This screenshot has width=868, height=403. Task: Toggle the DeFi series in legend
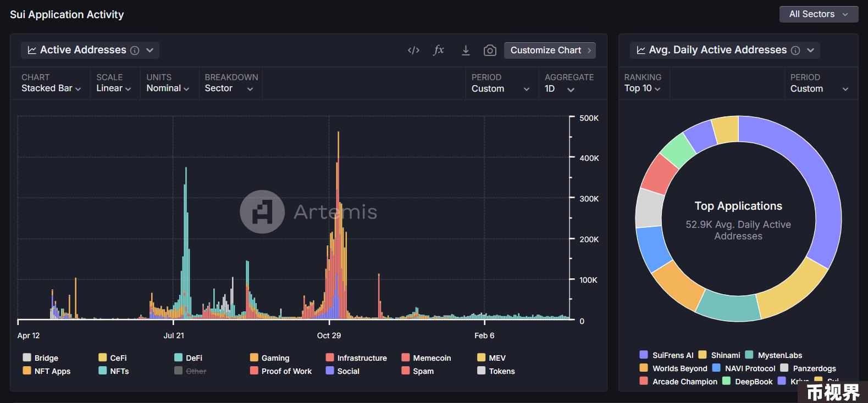pyautogui.click(x=189, y=358)
